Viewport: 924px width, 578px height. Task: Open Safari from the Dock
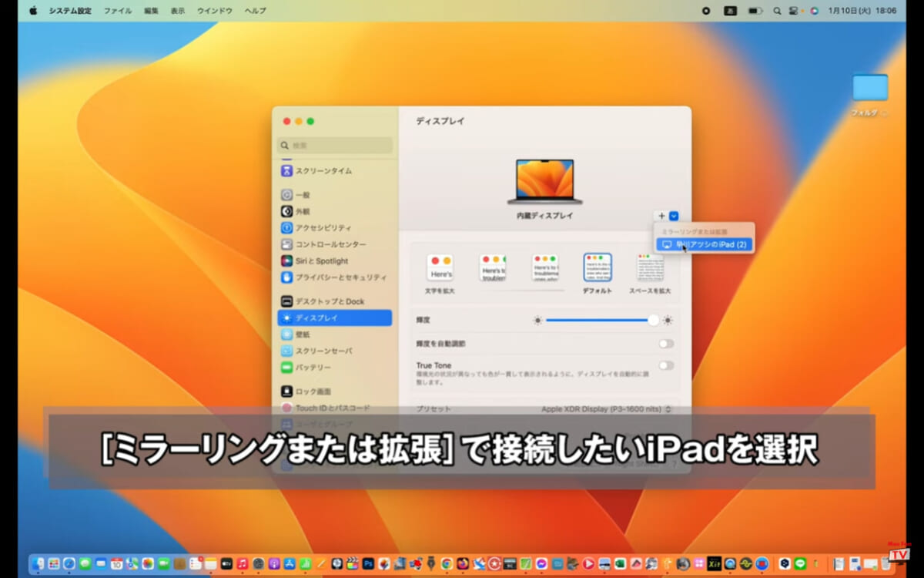click(69, 564)
